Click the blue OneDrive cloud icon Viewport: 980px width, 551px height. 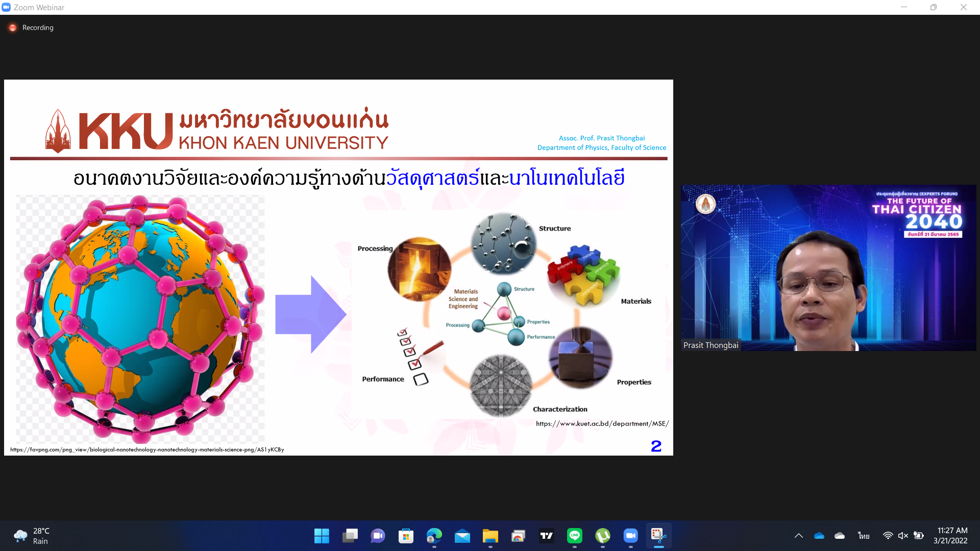click(819, 536)
